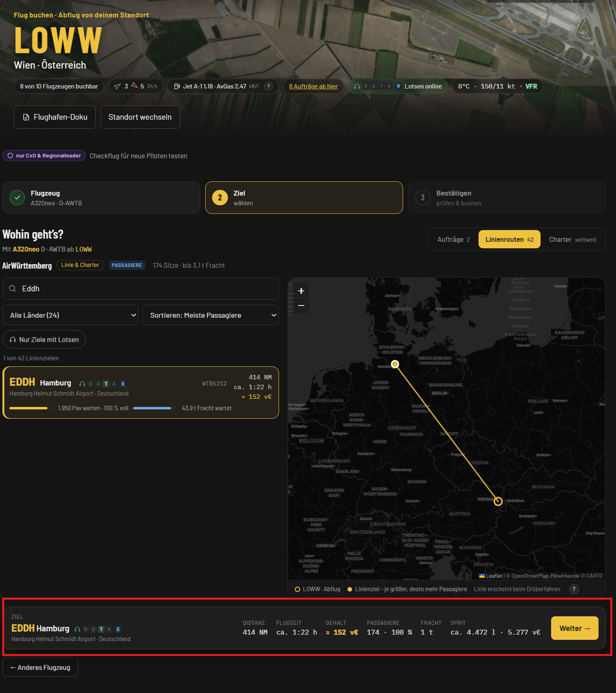Click the magnifier icon in search field
The width and height of the screenshot is (616, 693).
[13, 288]
